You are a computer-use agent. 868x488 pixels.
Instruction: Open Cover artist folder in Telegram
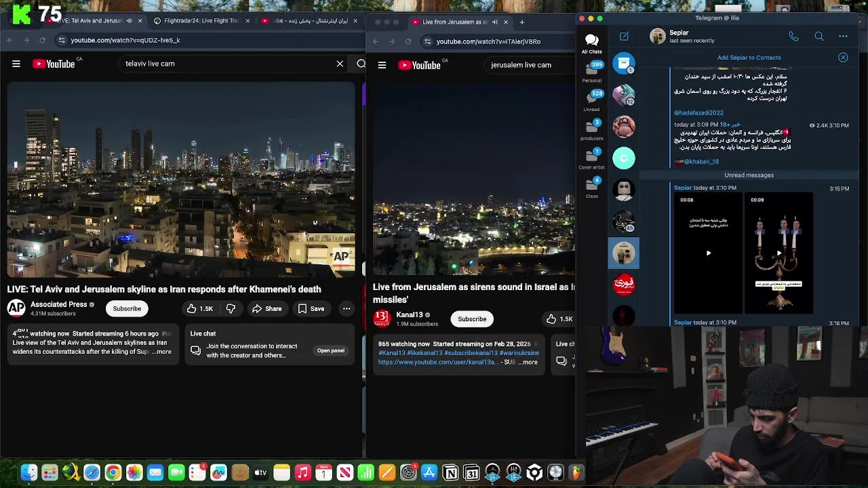[x=591, y=159]
